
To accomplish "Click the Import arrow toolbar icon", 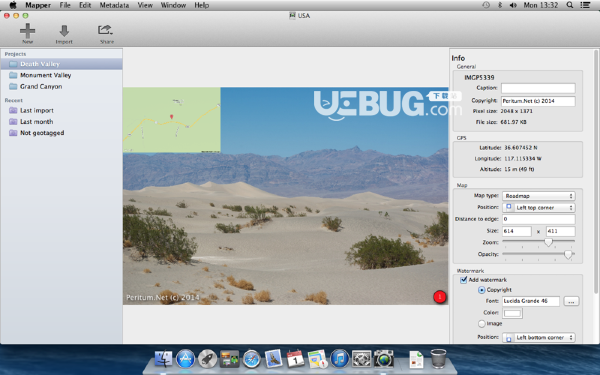I will [x=64, y=31].
